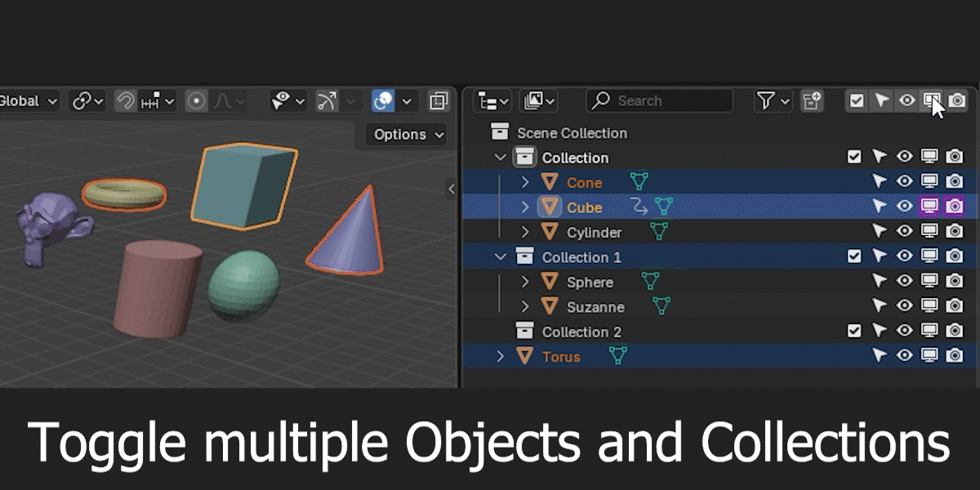Click the Sphere mesh data icon

coord(650,282)
